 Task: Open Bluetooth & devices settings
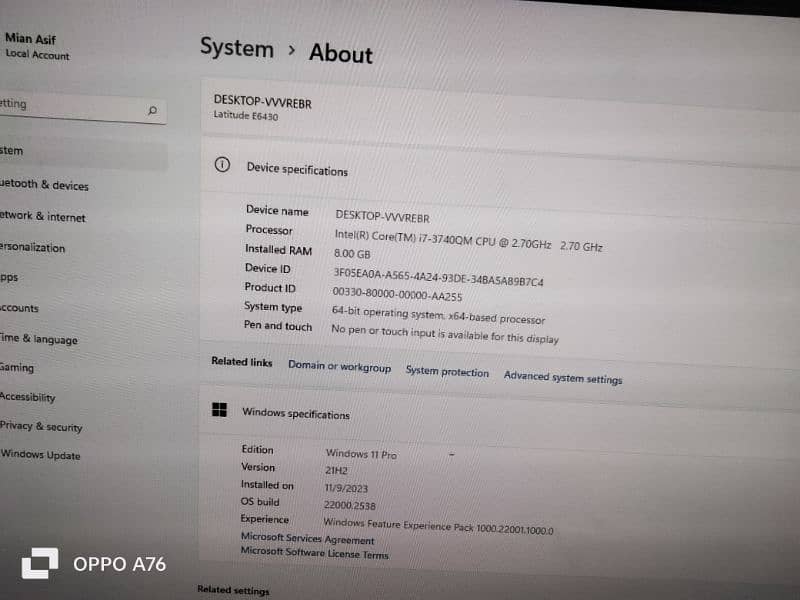click(x=44, y=185)
